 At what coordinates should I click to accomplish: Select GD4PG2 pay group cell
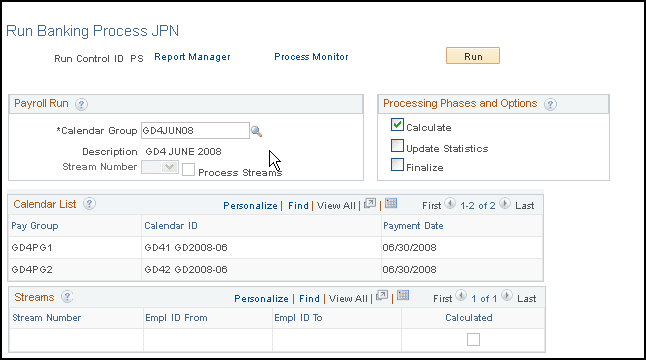coord(32,269)
